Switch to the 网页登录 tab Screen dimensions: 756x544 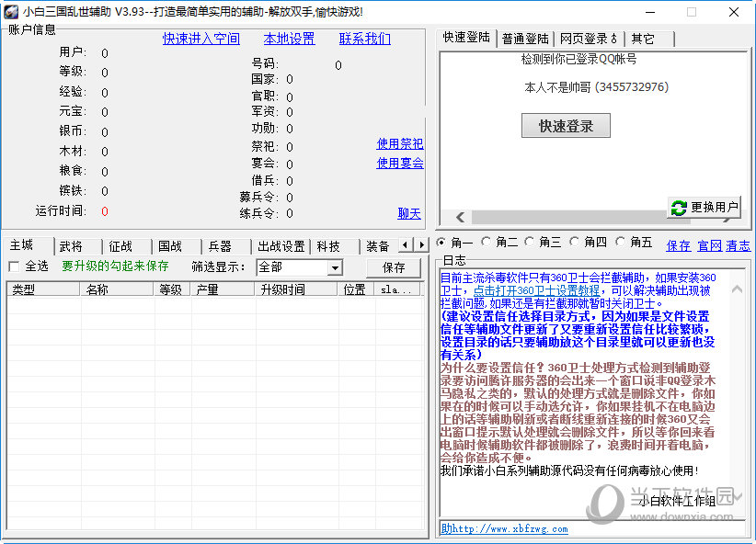[589, 39]
